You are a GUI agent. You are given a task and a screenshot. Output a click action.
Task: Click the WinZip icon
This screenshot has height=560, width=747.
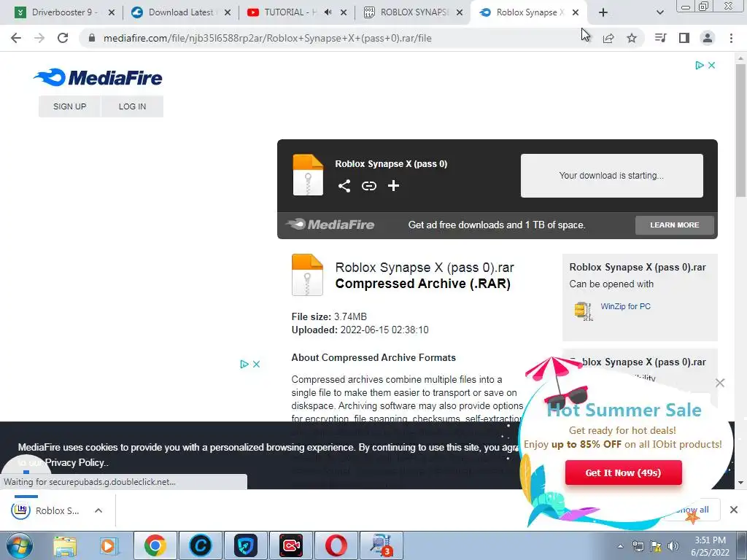click(x=583, y=311)
